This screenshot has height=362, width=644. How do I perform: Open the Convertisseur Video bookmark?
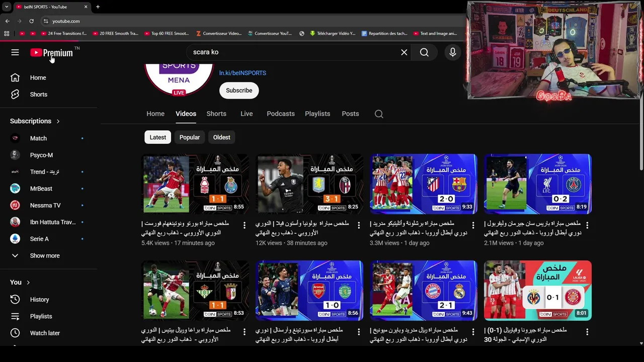coord(219,34)
